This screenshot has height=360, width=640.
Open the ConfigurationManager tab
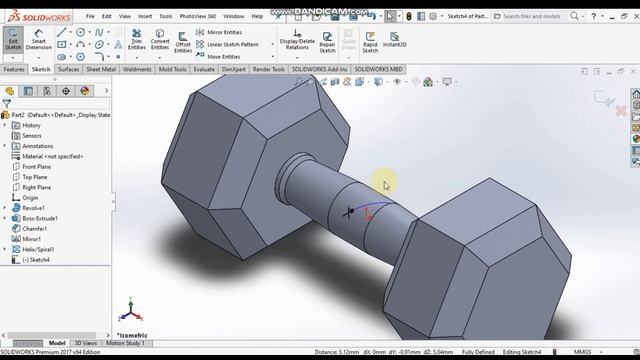pyautogui.click(x=47, y=91)
